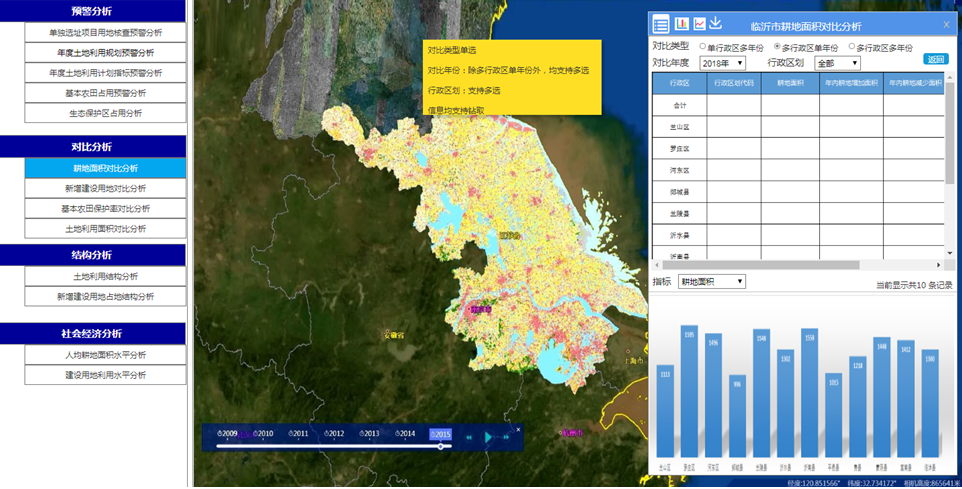Open 建设用地利用水平分析
The image size is (962, 489).
pyautogui.click(x=106, y=375)
